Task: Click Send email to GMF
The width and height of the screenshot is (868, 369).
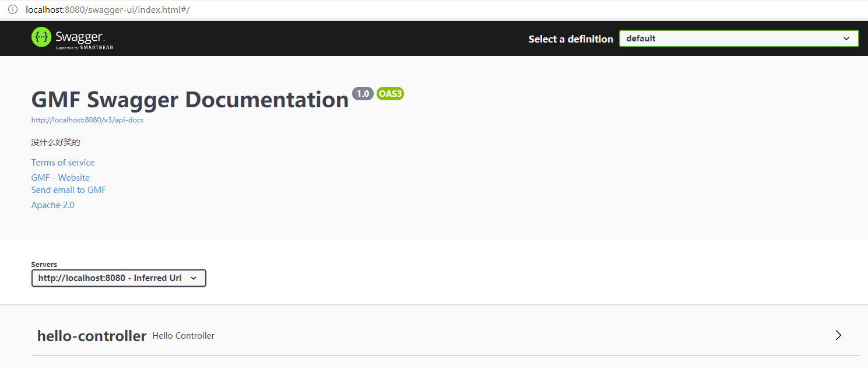Action: pyautogui.click(x=69, y=190)
